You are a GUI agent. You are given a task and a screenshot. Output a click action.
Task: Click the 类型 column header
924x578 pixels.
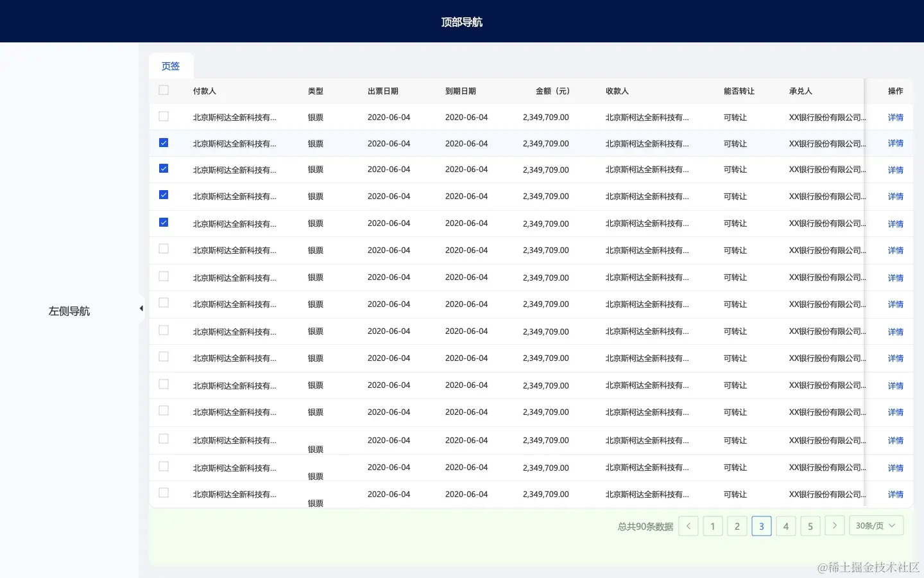tap(316, 91)
